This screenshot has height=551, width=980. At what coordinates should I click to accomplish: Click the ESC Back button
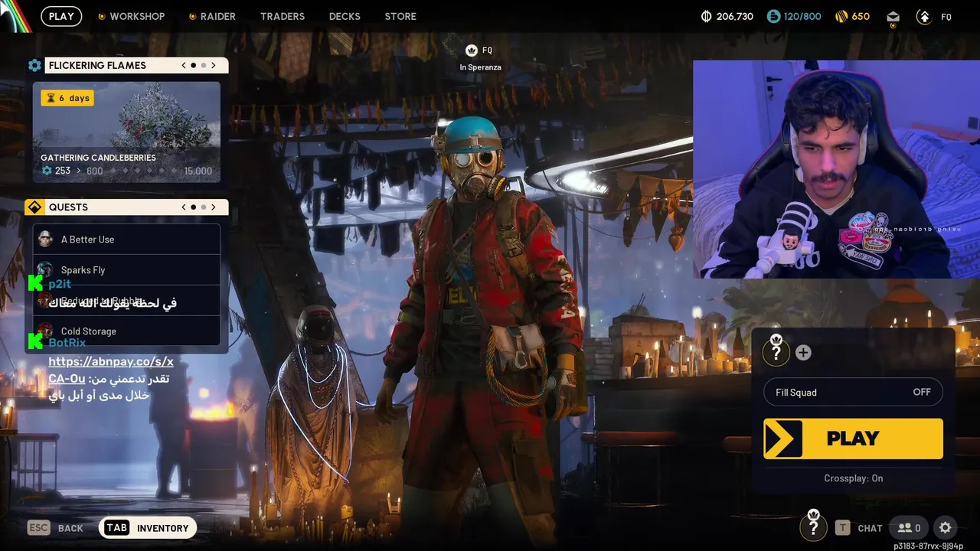pos(55,528)
